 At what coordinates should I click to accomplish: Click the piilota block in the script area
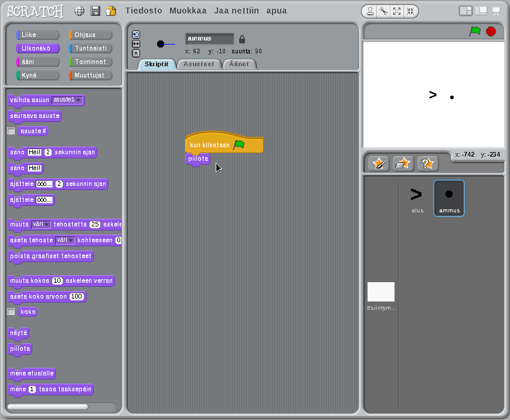pos(198,159)
